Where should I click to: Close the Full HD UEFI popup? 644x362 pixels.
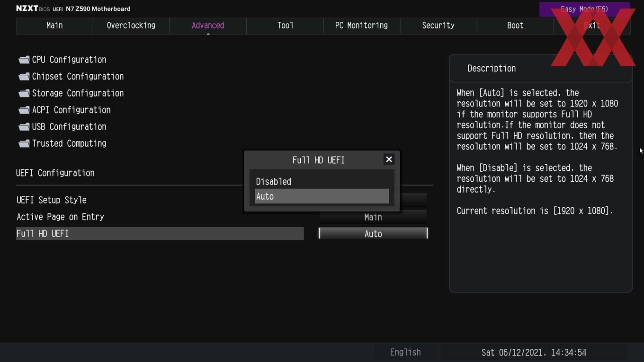pyautogui.click(x=389, y=159)
